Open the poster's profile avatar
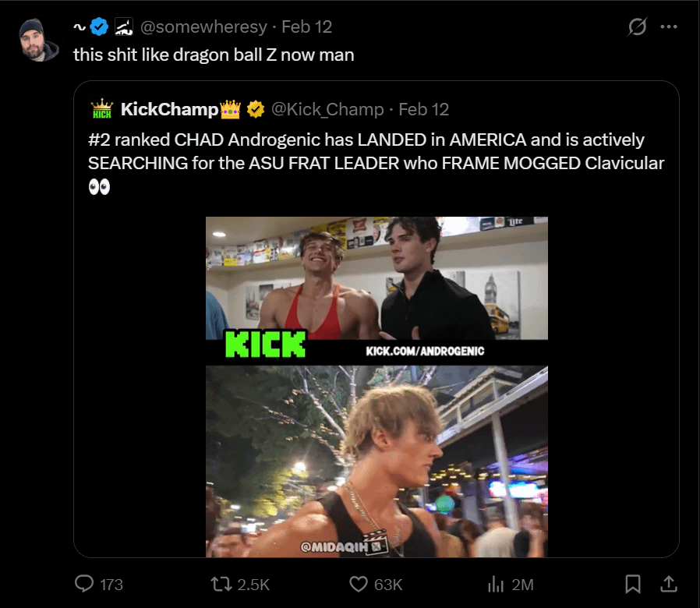 click(x=39, y=40)
